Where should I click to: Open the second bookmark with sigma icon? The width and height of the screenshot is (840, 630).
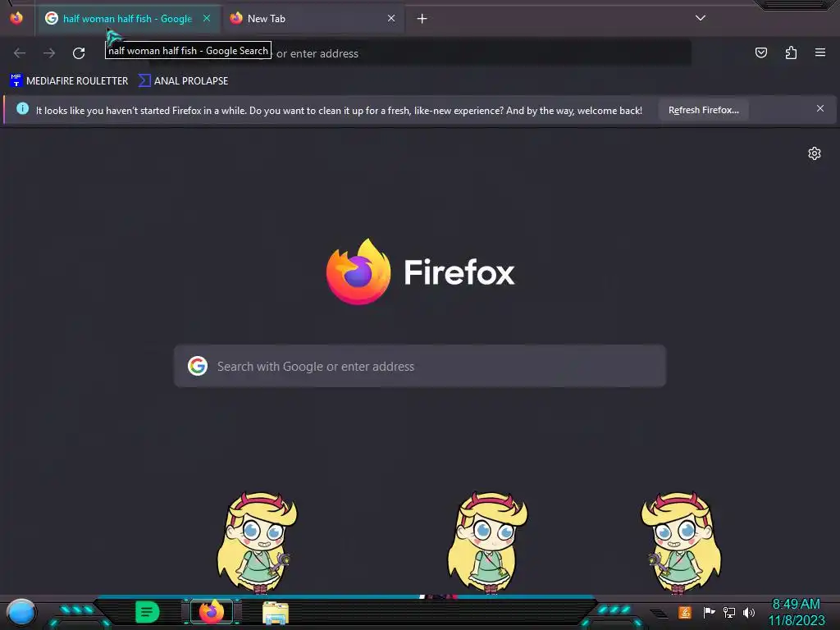coord(183,81)
